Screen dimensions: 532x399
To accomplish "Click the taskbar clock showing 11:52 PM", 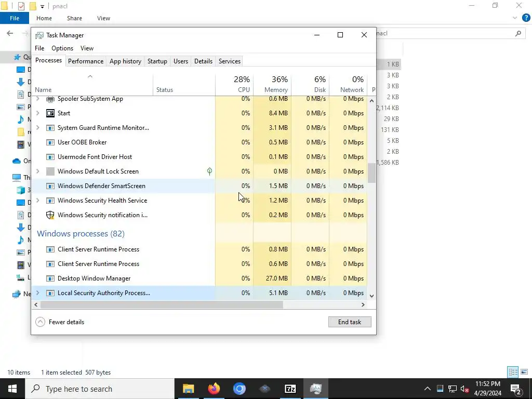I will pos(487,389).
